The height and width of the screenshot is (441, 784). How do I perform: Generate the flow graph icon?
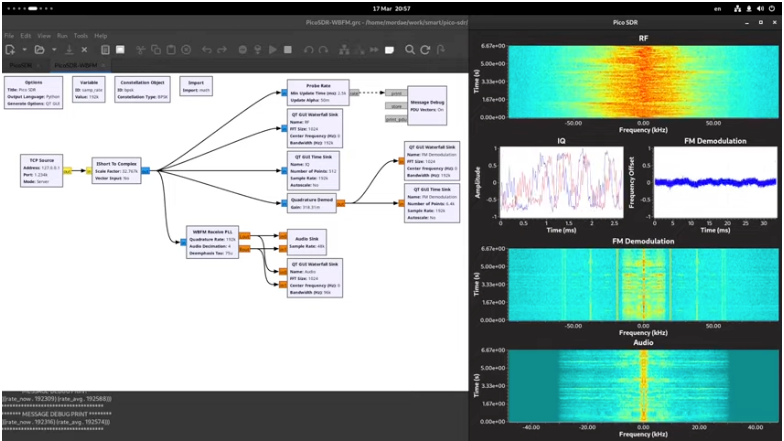tap(258, 50)
